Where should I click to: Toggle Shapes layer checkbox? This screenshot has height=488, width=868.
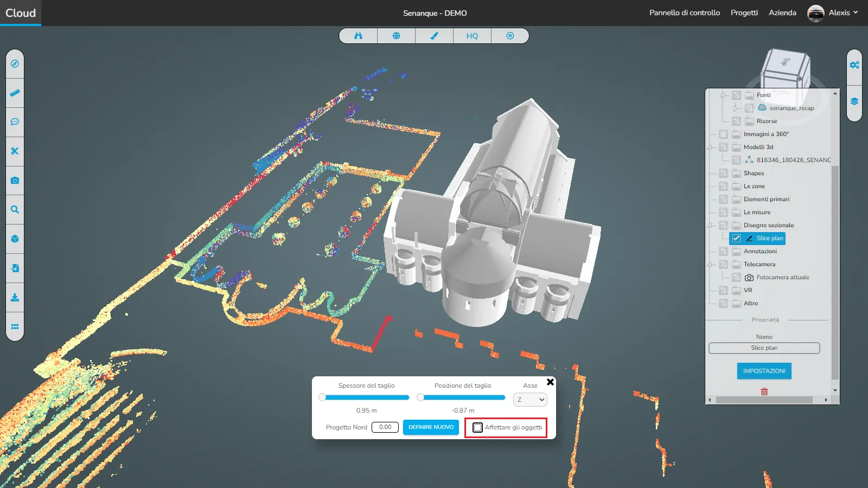click(x=723, y=173)
